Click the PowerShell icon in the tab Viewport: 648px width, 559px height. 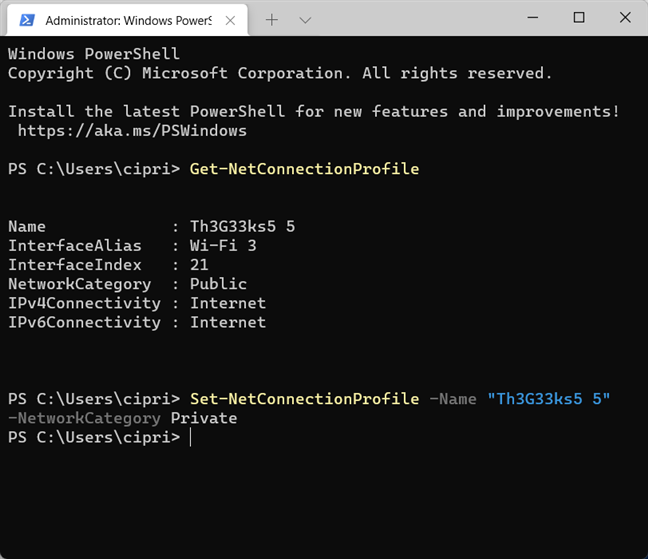[x=27, y=20]
